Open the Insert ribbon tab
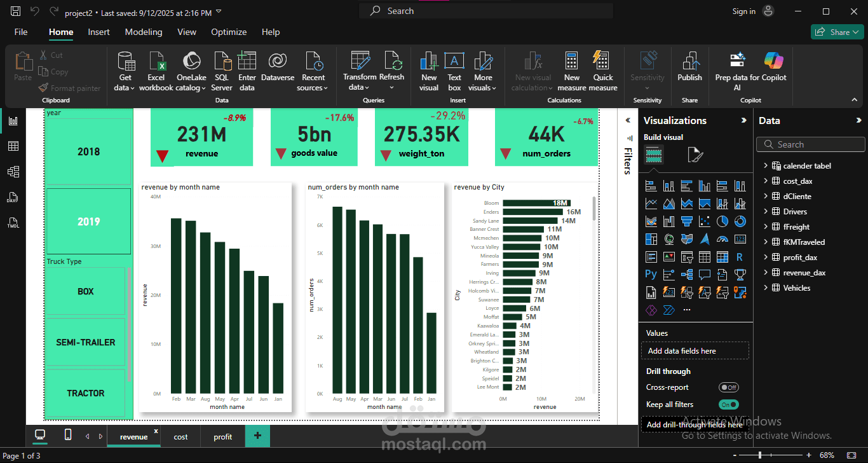This screenshot has width=868, height=463. click(98, 32)
